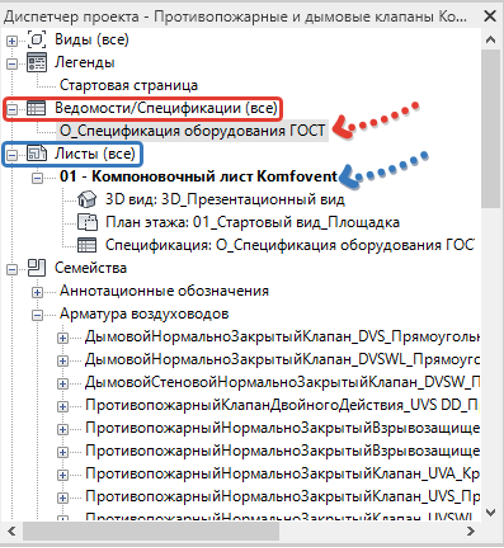Select Аннотационные обозначения category
This screenshot has height=548, width=504.
tap(164, 291)
